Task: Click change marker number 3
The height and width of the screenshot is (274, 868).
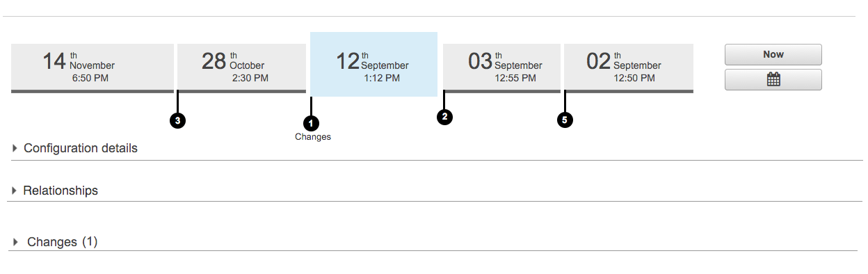Action: click(x=178, y=120)
